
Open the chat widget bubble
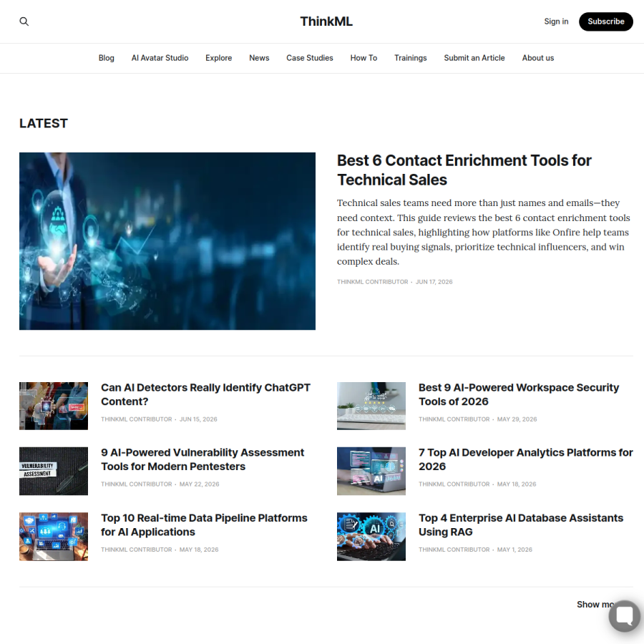coord(624,615)
